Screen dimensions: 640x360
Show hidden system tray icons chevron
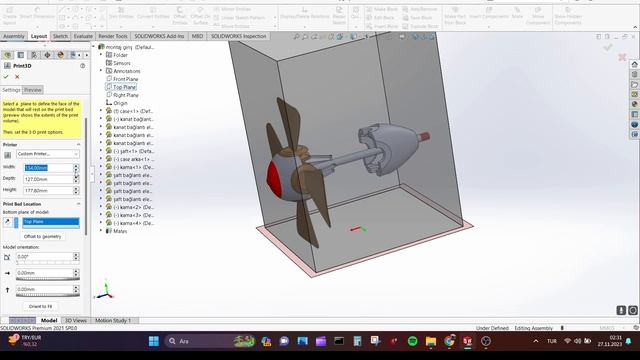pos(536,341)
